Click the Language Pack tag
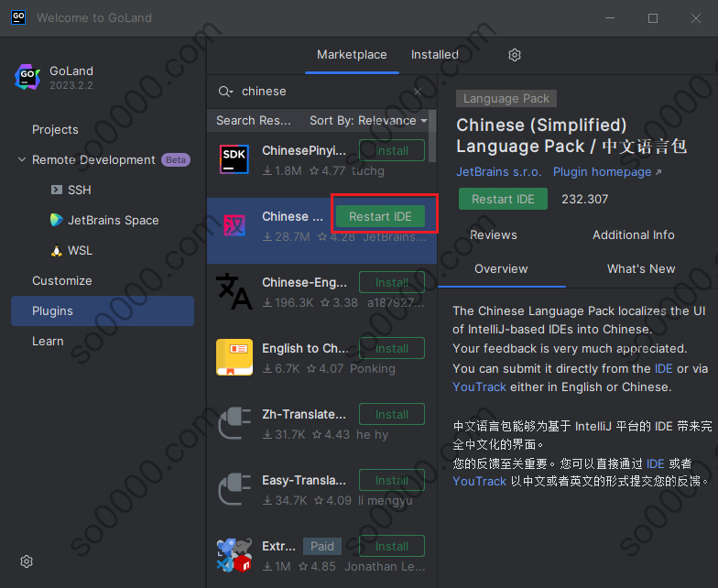Screen dimensions: 718x588 coord(506,99)
